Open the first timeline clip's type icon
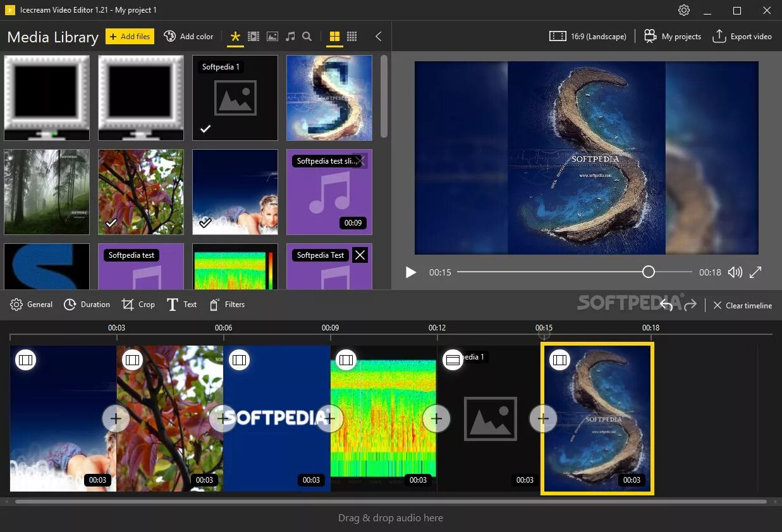This screenshot has height=532, width=782. 25,360
